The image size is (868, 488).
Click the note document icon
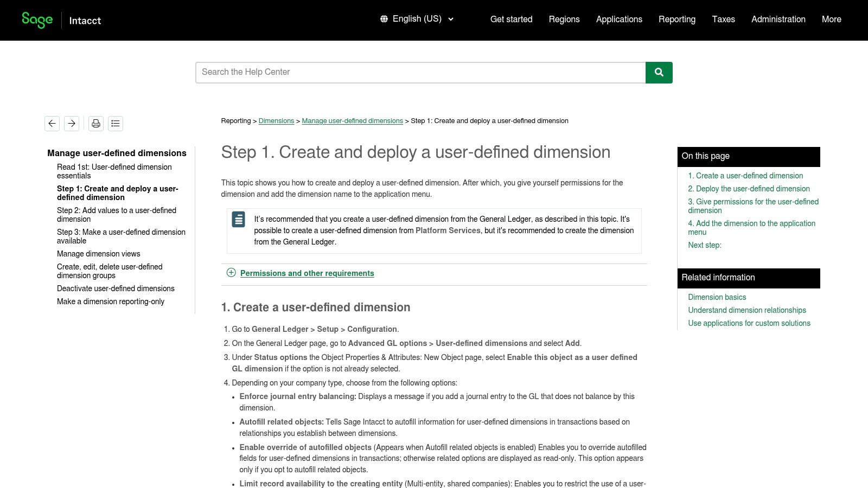238,220
